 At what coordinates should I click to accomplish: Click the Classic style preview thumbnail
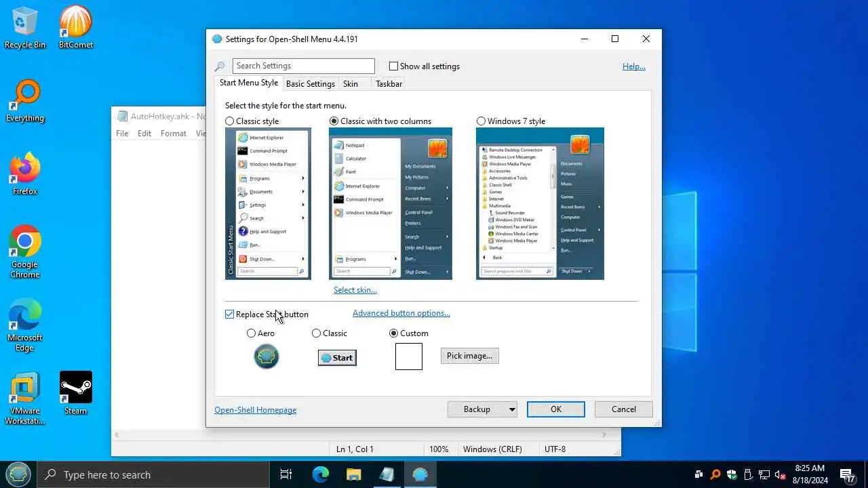[268, 203]
